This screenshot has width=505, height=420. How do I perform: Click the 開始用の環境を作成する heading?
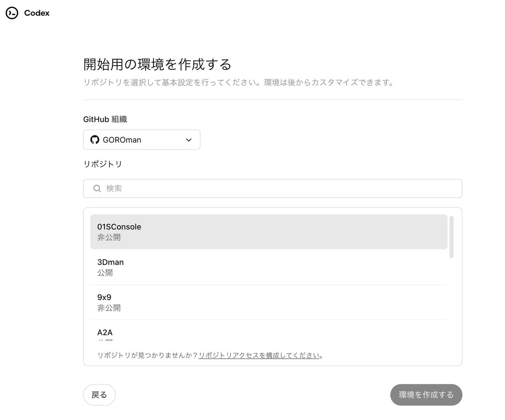point(158,64)
